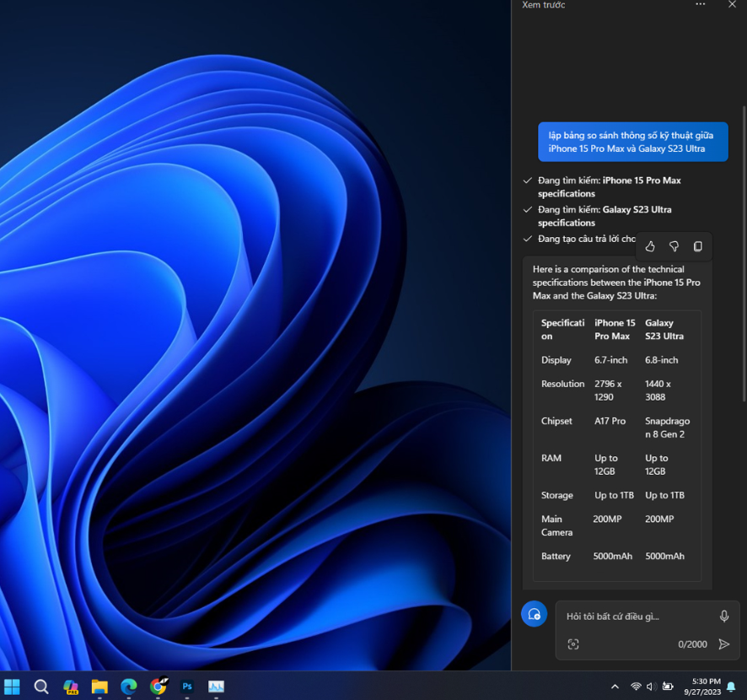Open Microsoft Edge from the taskbar
Viewport: 747px width, 700px height.
pyautogui.click(x=129, y=687)
